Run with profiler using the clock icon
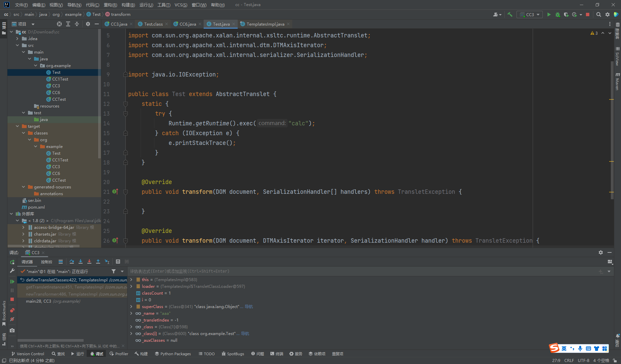This screenshot has width=621, height=364. coord(574,14)
